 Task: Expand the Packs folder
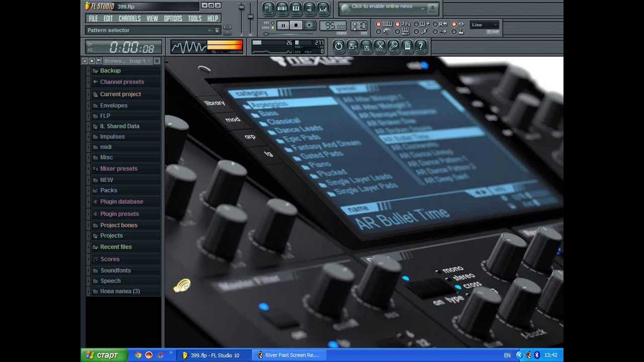[x=109, y=191]
